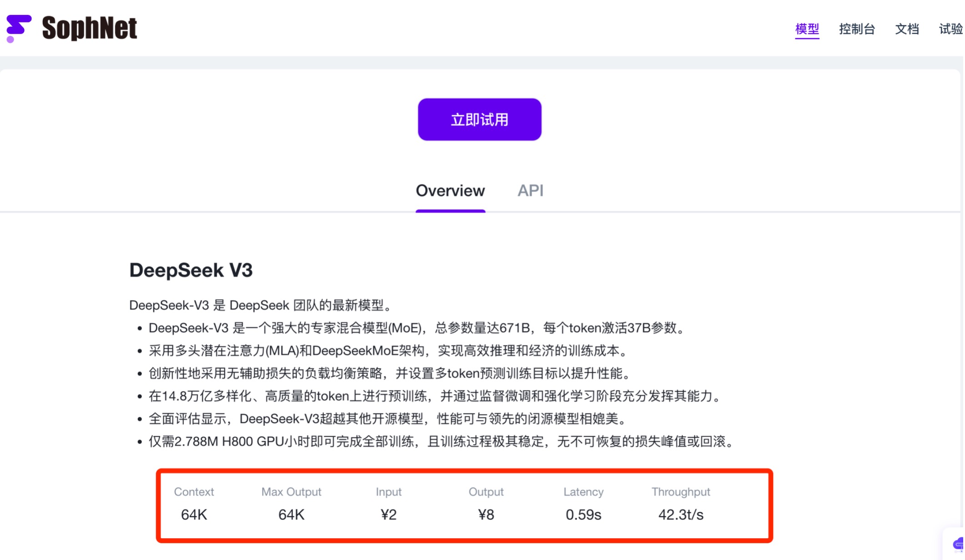Click the SophNet brand name text
The height and width of the screenshot is (560, 965).
click(x=90, y=28)
